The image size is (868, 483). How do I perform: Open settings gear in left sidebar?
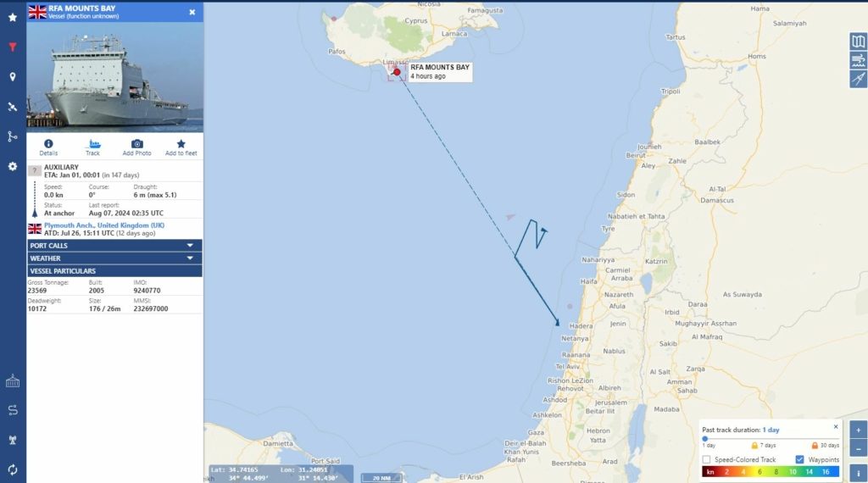12,167
